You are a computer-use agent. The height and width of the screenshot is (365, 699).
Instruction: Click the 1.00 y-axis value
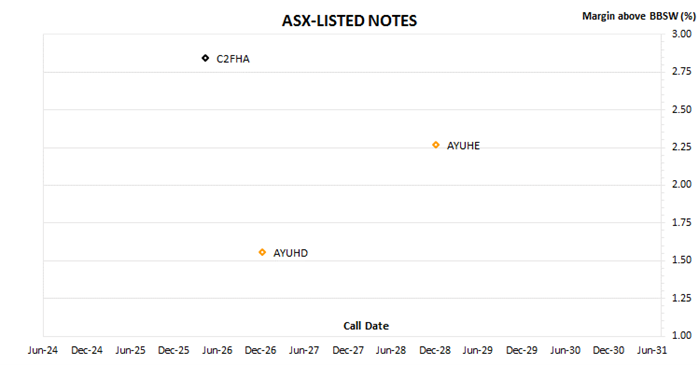click(x=682, y=335)
